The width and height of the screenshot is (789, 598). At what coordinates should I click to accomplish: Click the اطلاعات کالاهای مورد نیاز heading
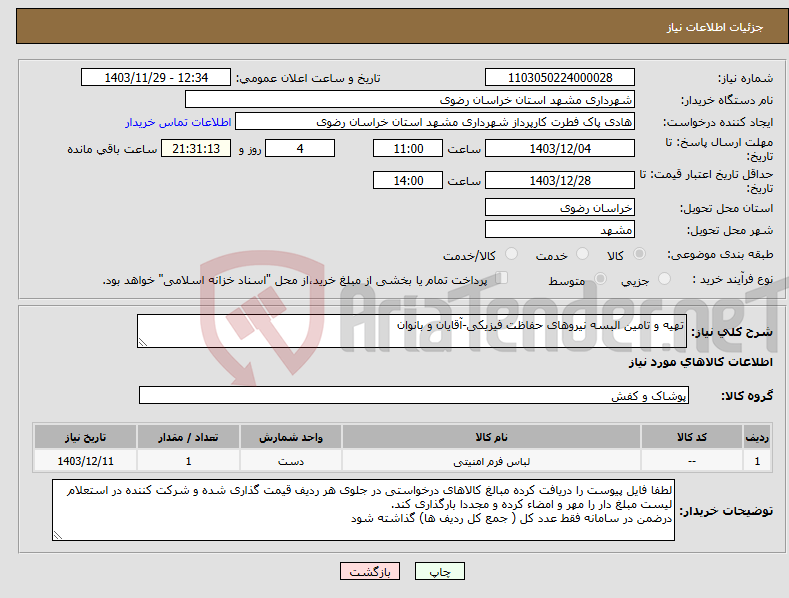(700, 362)
